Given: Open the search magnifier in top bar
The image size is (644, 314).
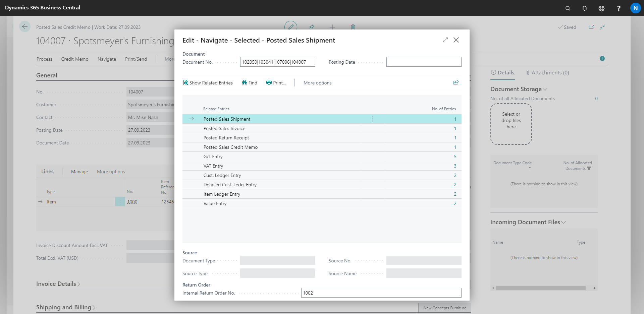Looking at the screenshot, I should [x=568, y=8].
